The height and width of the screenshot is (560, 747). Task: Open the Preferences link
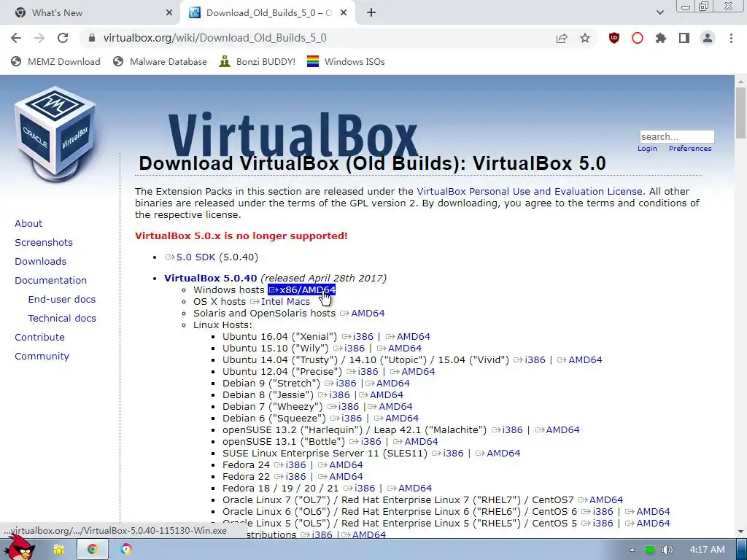point(690,149)
